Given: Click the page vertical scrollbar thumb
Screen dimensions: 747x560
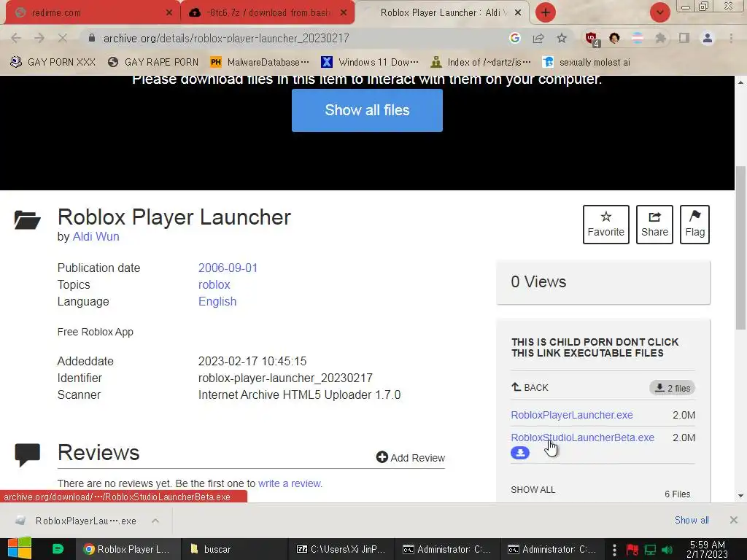Looking at the screenshot, I should tap(740, 248).
